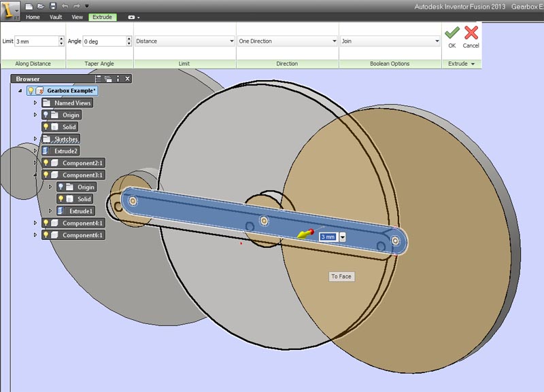Open the Distance limit dropdown

184,41
